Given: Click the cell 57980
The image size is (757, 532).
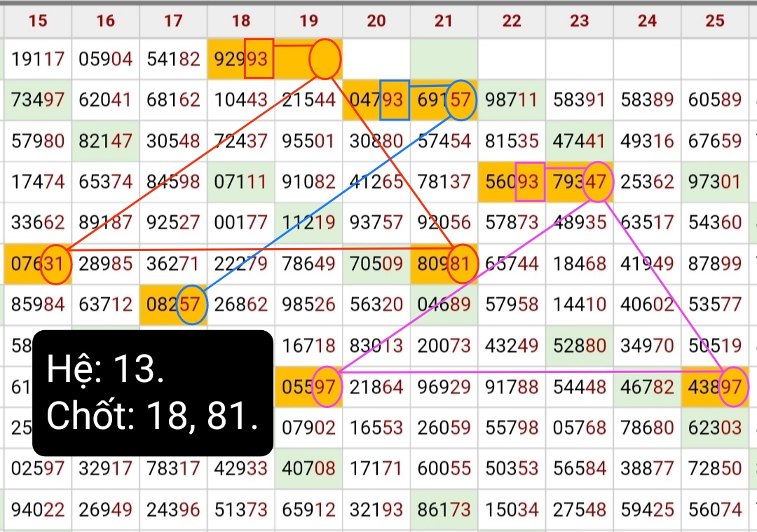Looking at the screenshot, I should click(38, 141).
